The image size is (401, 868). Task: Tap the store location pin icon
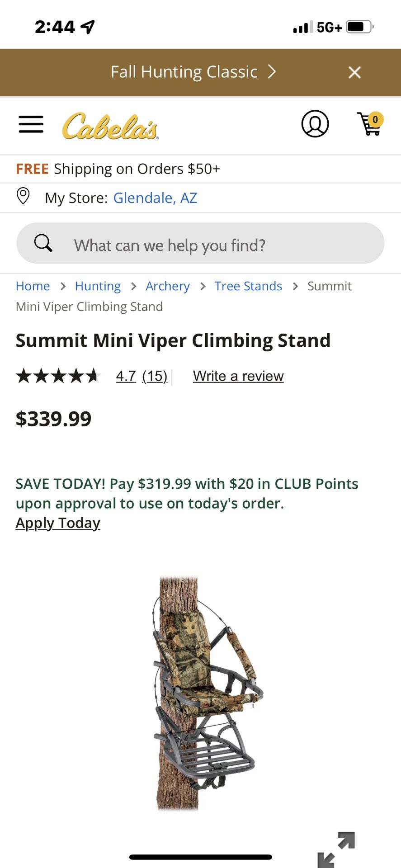point(23,197)
